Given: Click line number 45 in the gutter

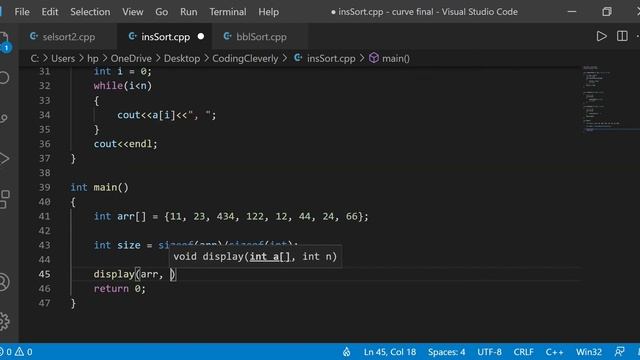Looking at the screenshot, I should 44,274.
